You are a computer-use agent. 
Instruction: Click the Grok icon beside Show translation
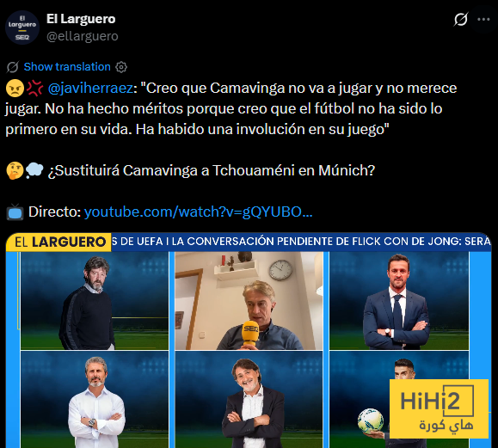pos(13,67)
